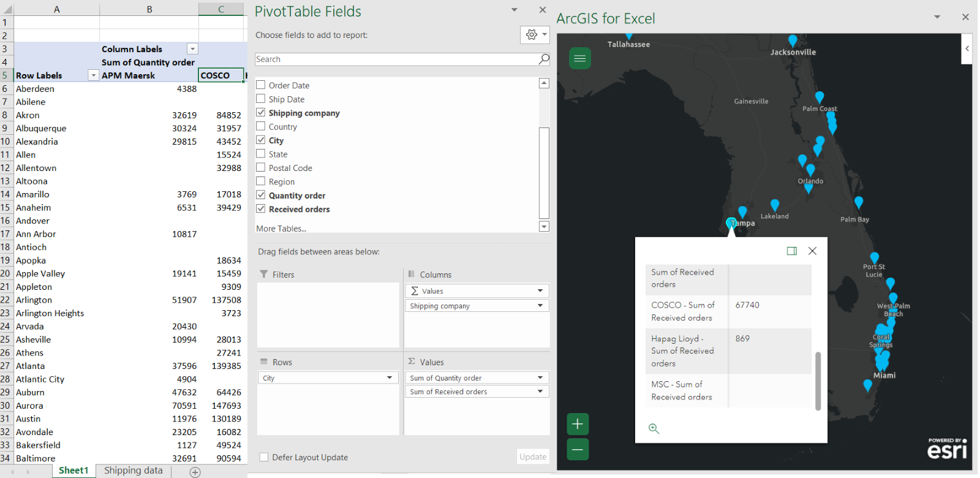Viewport: 980px width, 478px height.
Task: Zoom in on the ArcGIS map
Action: coord(578,424)
